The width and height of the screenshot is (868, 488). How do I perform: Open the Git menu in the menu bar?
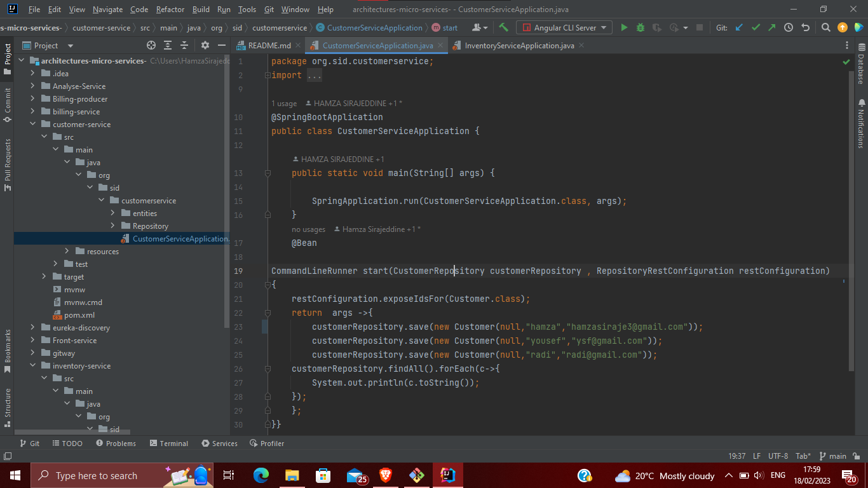tap(269, 10)
